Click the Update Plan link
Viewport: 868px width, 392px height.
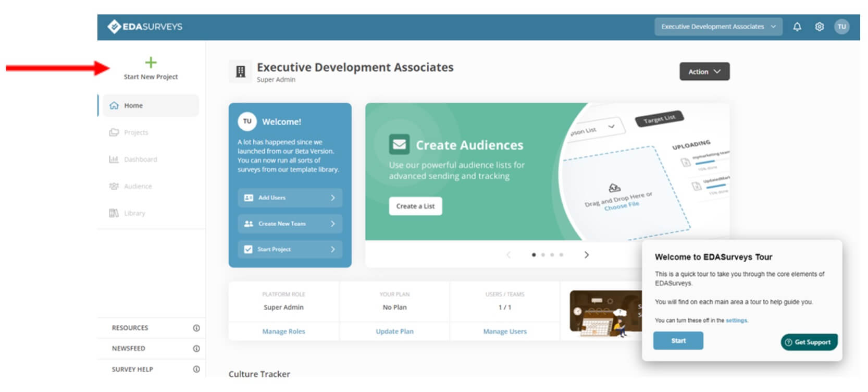point(394,332)
